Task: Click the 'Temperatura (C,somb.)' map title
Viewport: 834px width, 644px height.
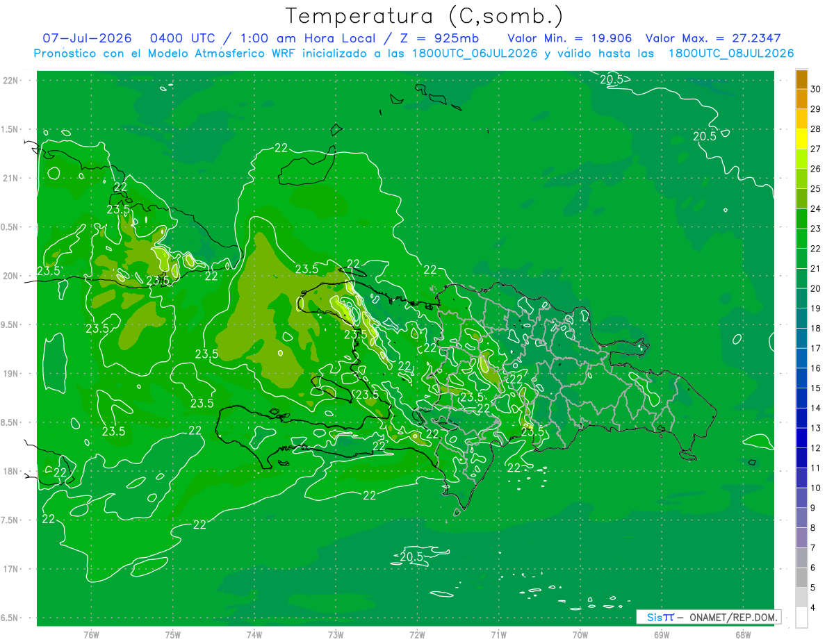Action: 425,16
